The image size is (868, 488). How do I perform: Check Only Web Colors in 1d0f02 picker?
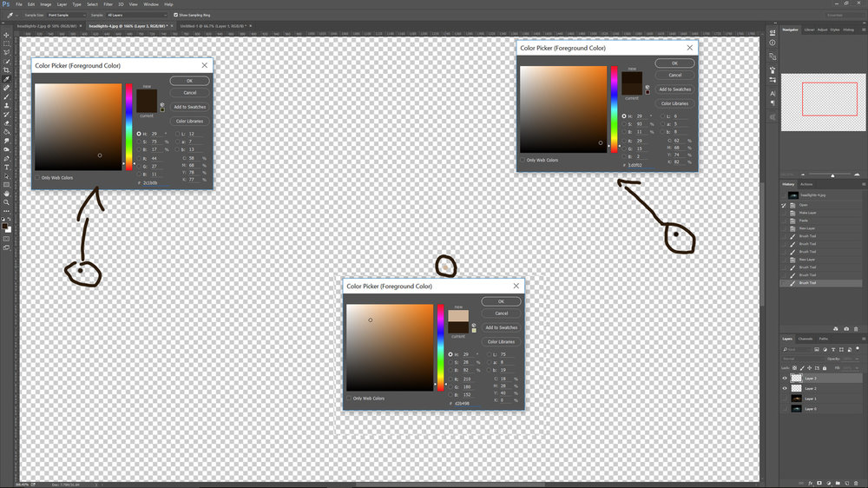coord(523,160)
